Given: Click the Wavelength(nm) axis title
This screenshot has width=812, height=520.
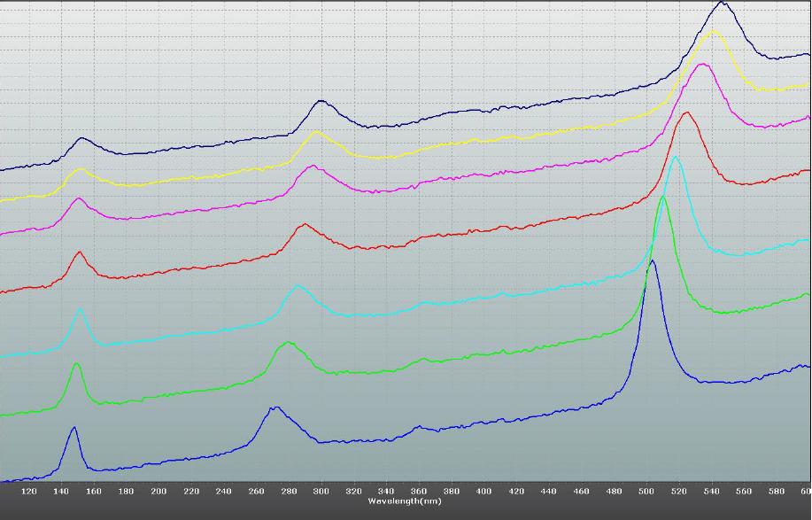Looking at the screenshot, I should [405, 501].
